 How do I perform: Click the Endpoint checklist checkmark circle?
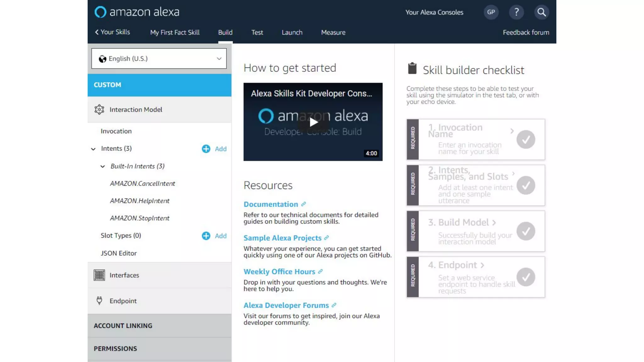click(x=525, y=277)
